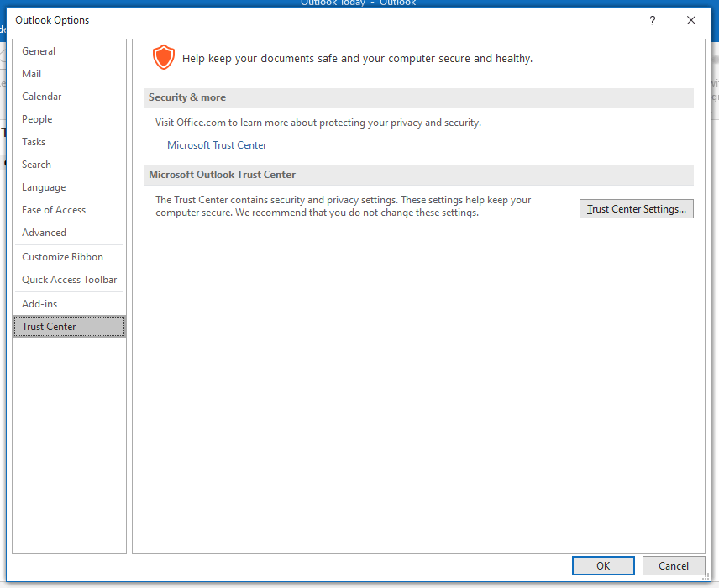Click the Trust Center description paragraph
This screenshot has height=588, width=719.
(343, 207)
